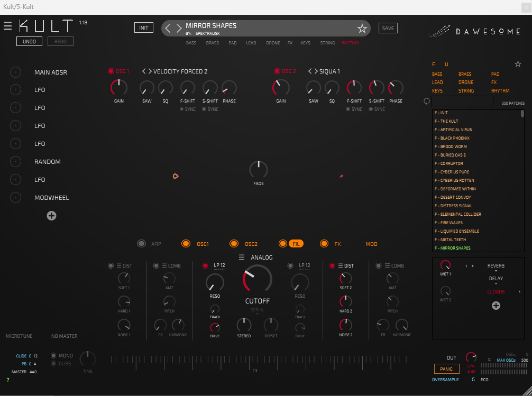Select OSC 1 waveform marker in fade pad
532x396 pixels.
pyautogui.click(x=176, y=176)
